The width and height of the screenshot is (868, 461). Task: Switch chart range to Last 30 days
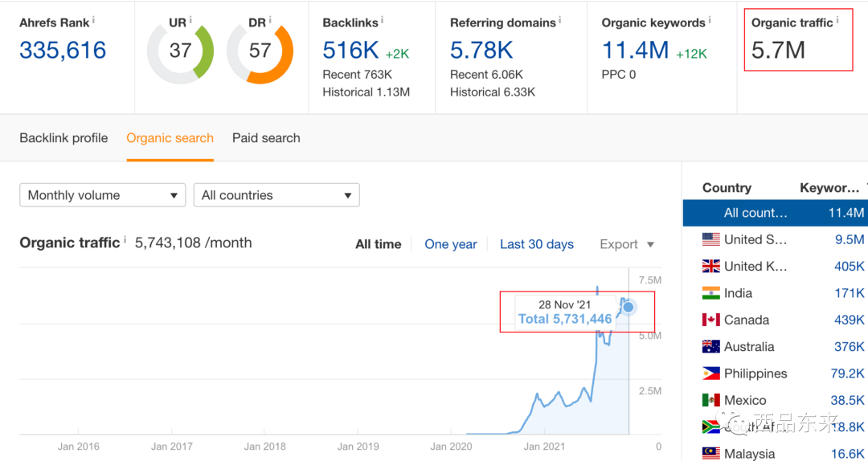pos(537,245)
